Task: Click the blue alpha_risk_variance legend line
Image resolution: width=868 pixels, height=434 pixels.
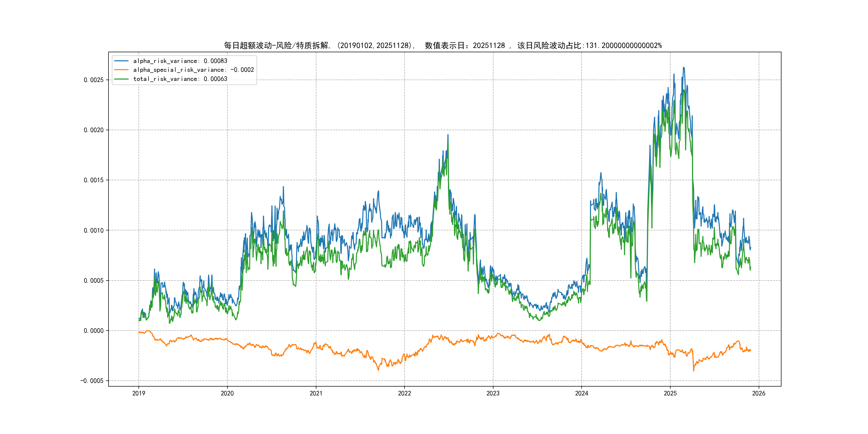Action: 121,61
